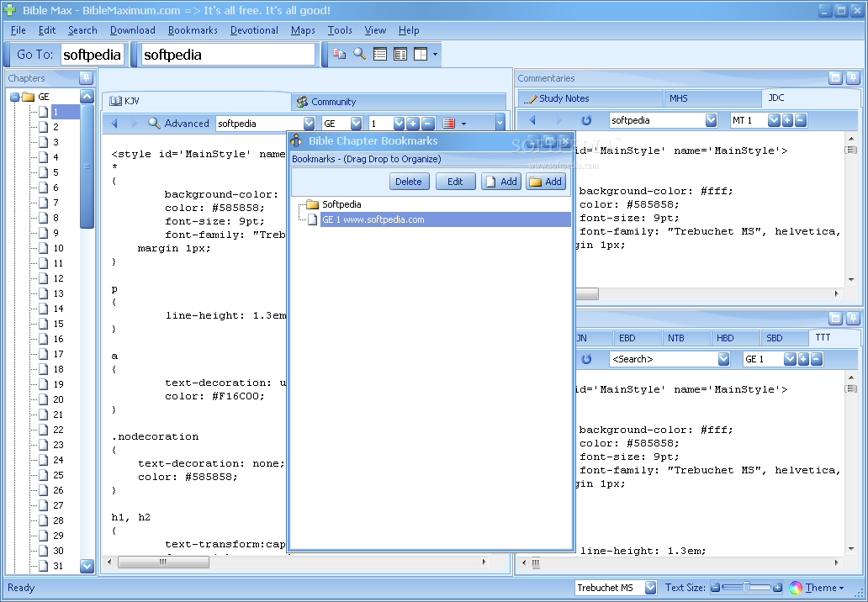This screenshot has width=868, height=602.
Task: Maximize the Commentaries panel
Action: [835, 78]
